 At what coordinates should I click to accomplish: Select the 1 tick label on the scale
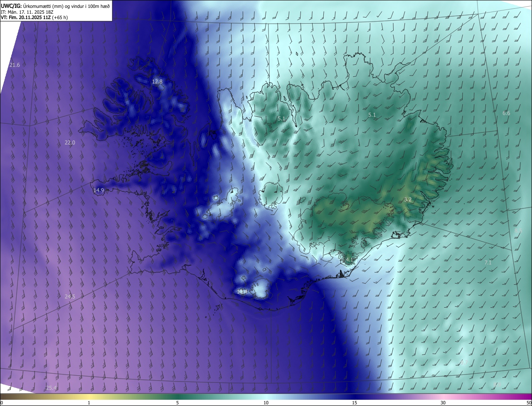pyautogui.click(x=89, y=403)
